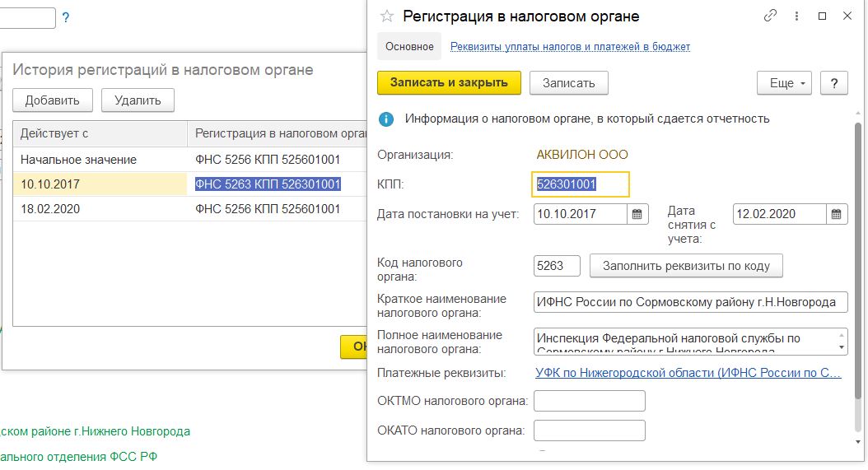Click the blue help question mark top-left
The image size is (868, 470).
tap(66, 17)
